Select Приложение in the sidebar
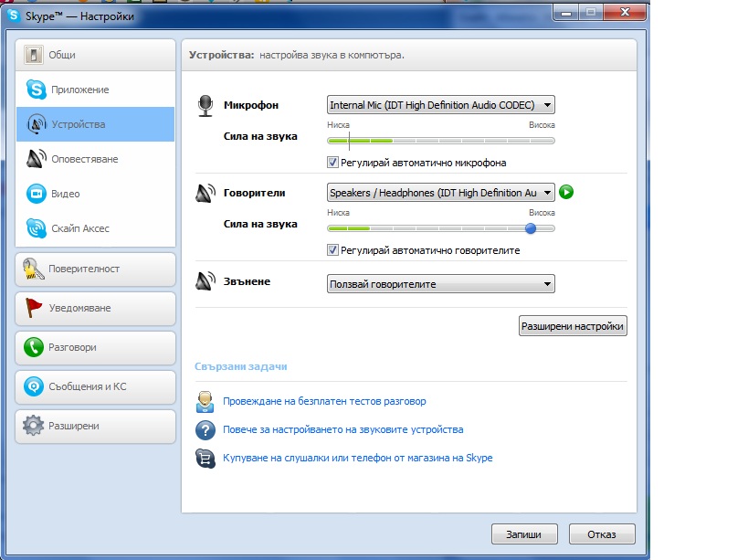Screen dimensions: 748x560 click(95, 90)
